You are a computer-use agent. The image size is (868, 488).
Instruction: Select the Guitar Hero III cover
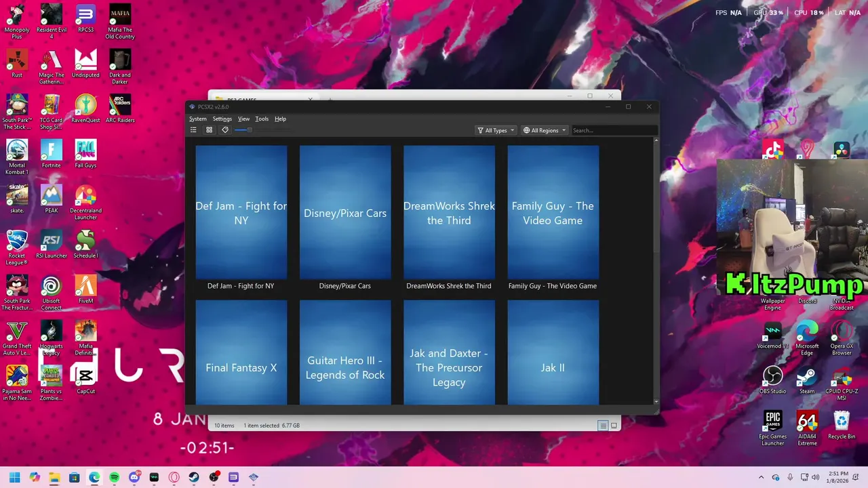(x=345, y=352)
